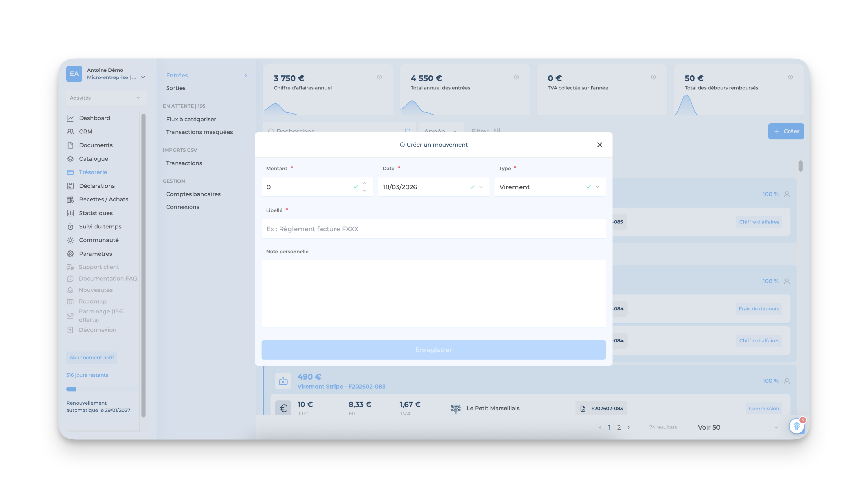The width and height of the screenshot is (868, 498).
Task: Click the Paramètres gear icon
Action: (70, 253)
